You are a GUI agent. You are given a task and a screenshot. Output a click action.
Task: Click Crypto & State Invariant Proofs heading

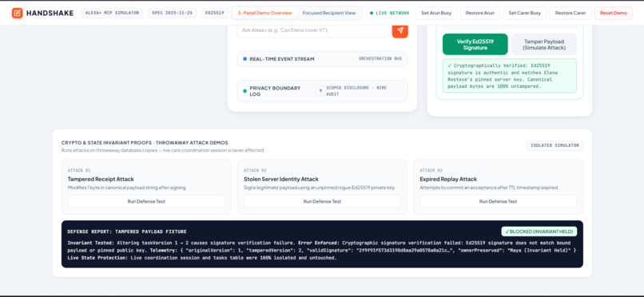click(x=145, y=143)
